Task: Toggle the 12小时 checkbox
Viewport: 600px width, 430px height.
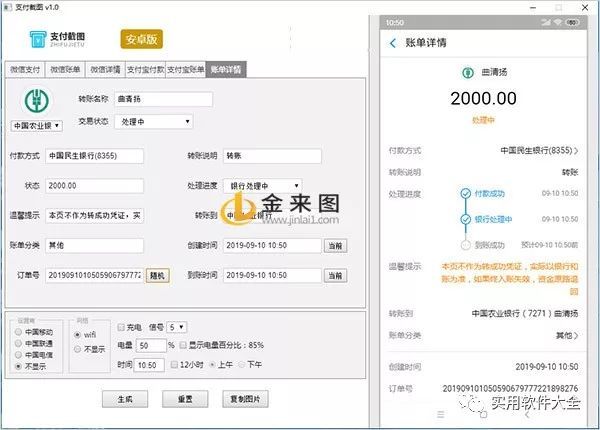Action: pos(174,364)
